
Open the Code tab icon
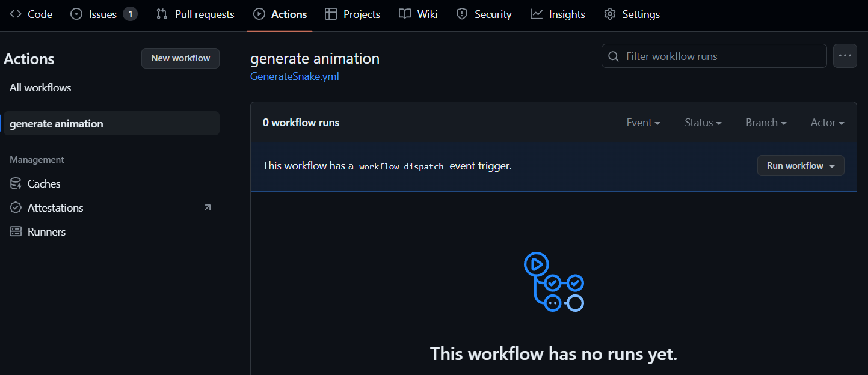15,14
